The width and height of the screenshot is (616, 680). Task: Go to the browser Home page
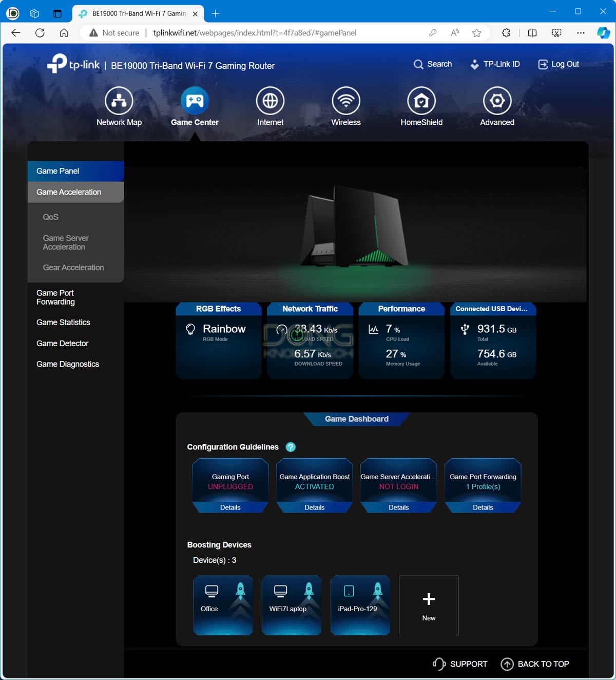pos(64,33)
